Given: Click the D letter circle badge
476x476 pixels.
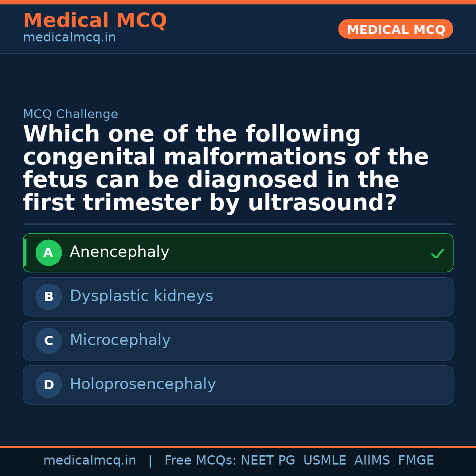Looking at the screenshot, I should point(48,385).
